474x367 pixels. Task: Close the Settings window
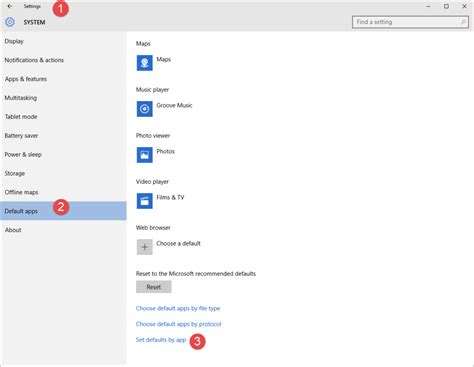pos(464,6)
